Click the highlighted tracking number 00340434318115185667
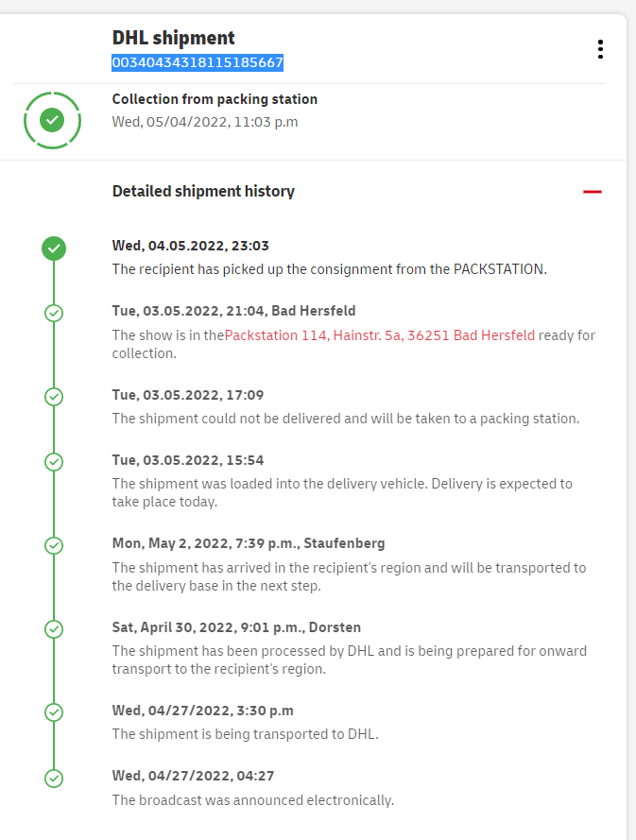636x840 pixels. coord(198,62)
